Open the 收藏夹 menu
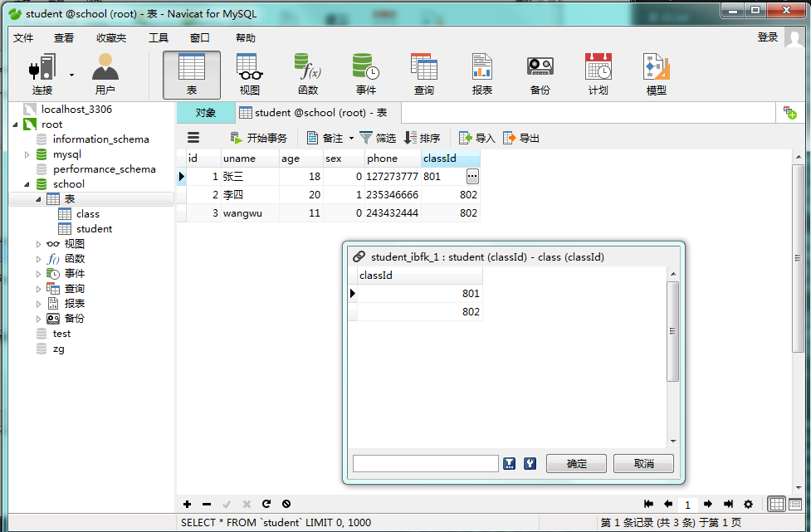This screenshot has height=532, width=811. [111, 37]
